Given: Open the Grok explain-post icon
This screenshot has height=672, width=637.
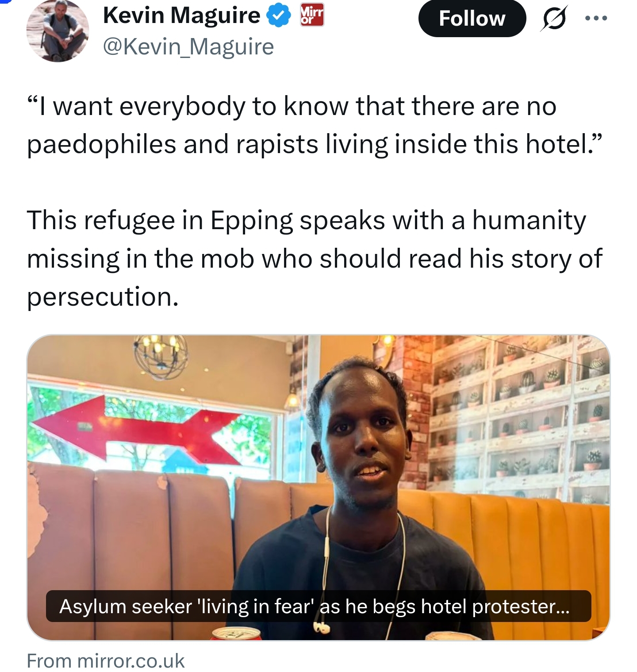Looking at the screenshot, I should pyautogui.click(x=554, y=18).
